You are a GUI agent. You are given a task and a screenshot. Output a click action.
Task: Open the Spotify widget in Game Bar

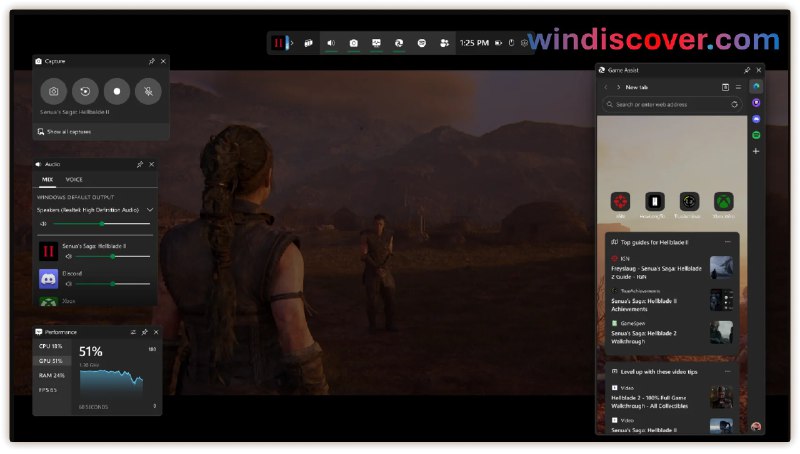point(422,43)
